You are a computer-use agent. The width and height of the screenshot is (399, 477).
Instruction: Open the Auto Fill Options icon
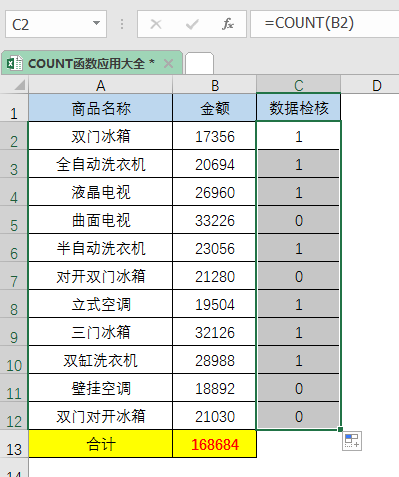(x=352, y=441)
